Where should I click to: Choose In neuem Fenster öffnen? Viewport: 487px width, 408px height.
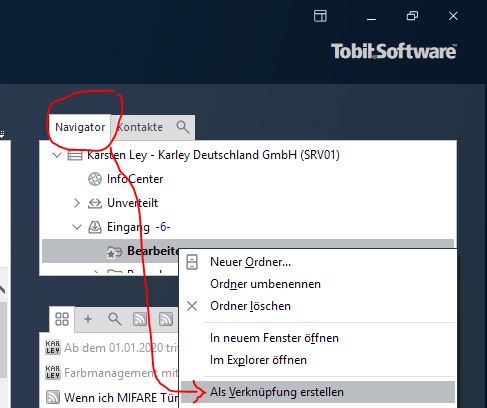274,338
